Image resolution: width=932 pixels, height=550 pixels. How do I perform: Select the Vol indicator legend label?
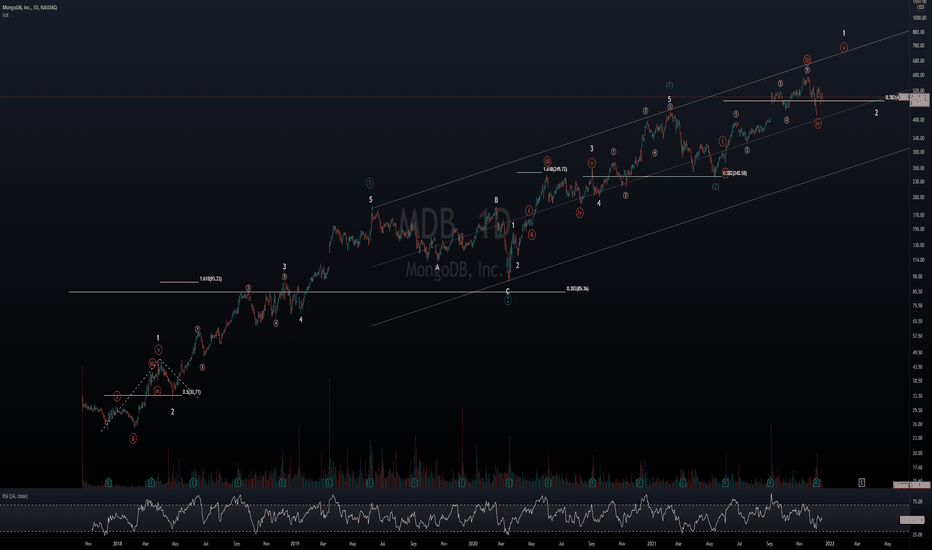(5, 15)
